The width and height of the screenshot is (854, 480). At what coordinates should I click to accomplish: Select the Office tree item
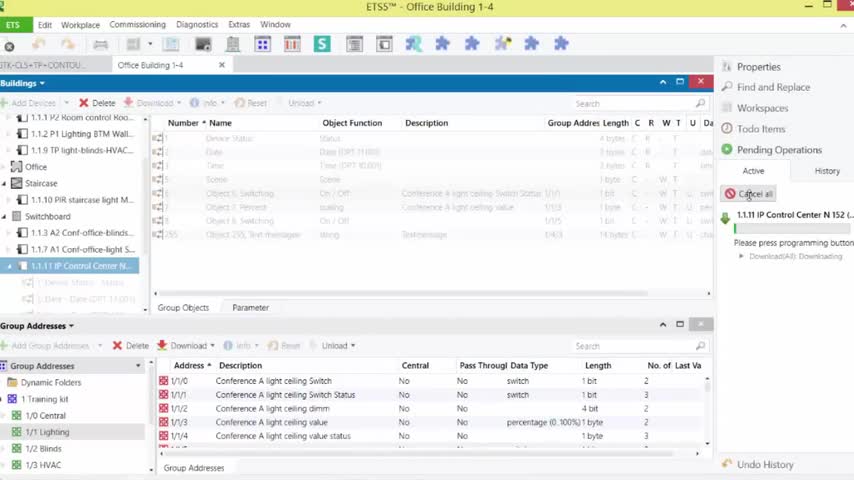click(35, 167)
